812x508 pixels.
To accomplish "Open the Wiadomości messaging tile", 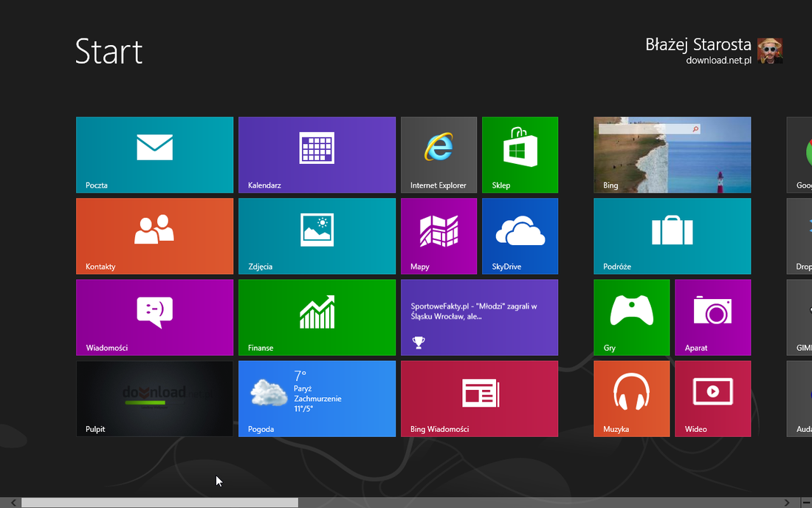I will click(154, 317).
